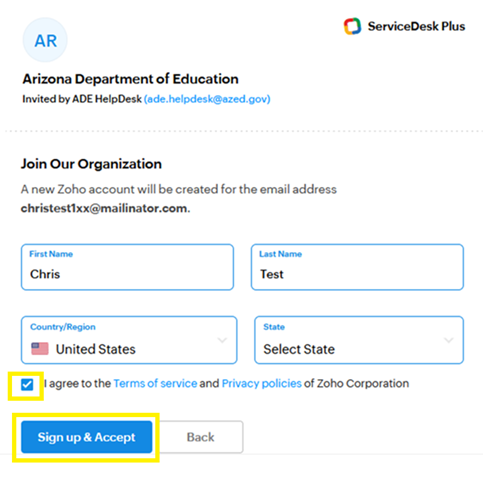Click the Invited by ADE HelpDesk text

coord(82,99)
